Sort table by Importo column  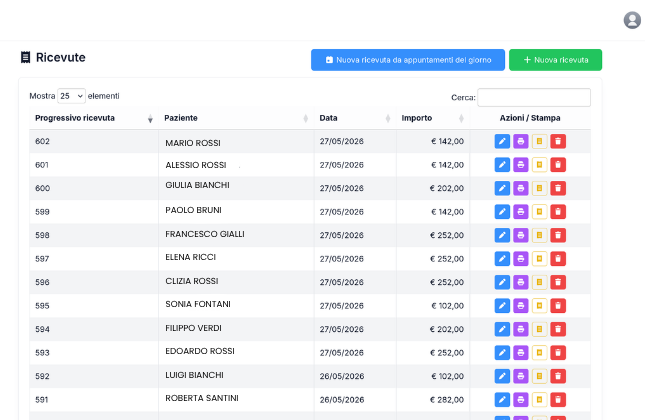tap(433, 118)
